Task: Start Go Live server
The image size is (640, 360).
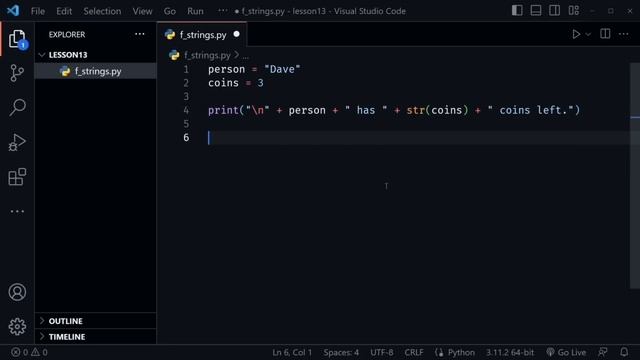Action: (566, 352)
